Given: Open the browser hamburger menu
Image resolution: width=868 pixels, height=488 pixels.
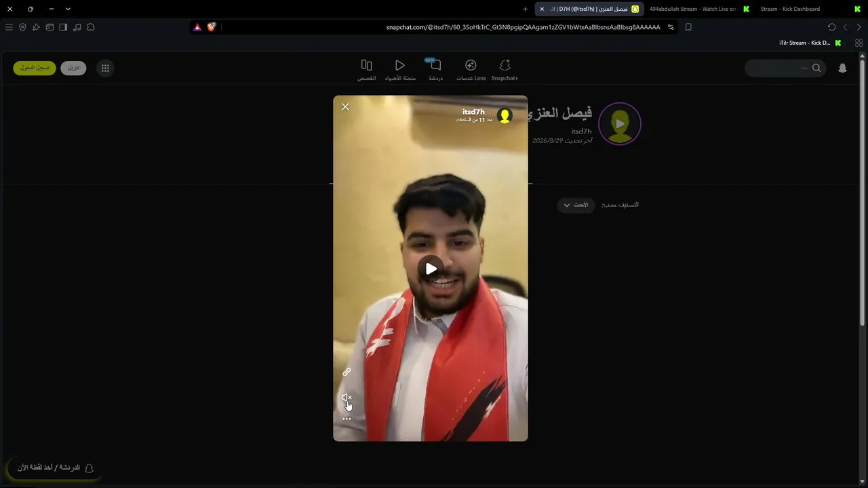Looking at the screenshot, I should point(9,27).
